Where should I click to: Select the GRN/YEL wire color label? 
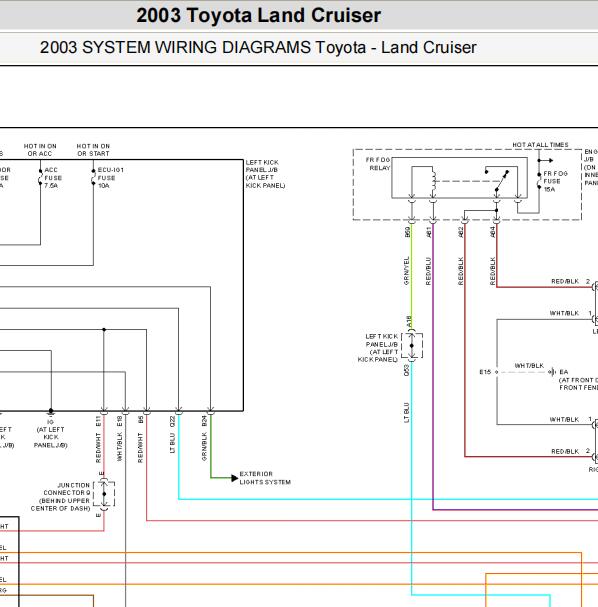point(406,271)
